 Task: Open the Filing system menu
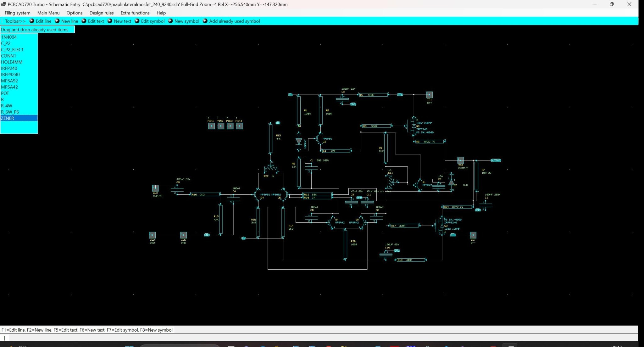(x=18, y=13)
